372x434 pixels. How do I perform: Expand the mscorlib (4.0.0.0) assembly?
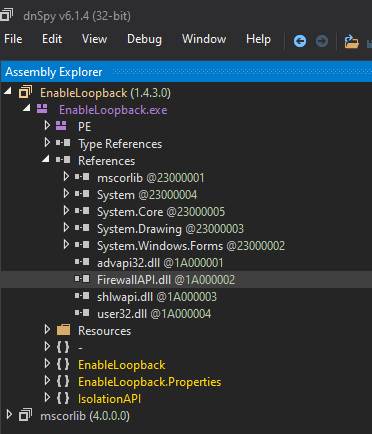click(x=9, y=415)
